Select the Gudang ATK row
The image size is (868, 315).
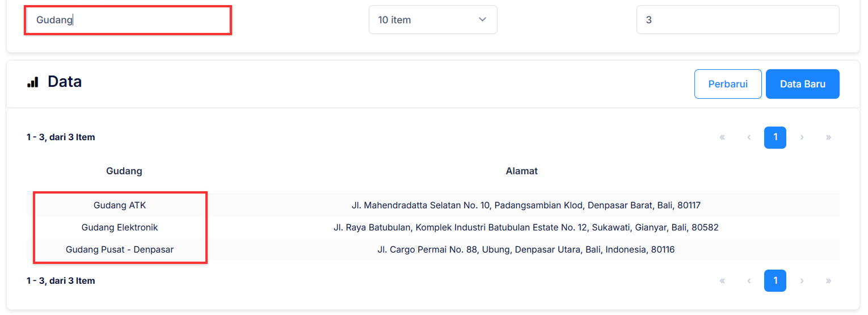click(x=120, y=205)
